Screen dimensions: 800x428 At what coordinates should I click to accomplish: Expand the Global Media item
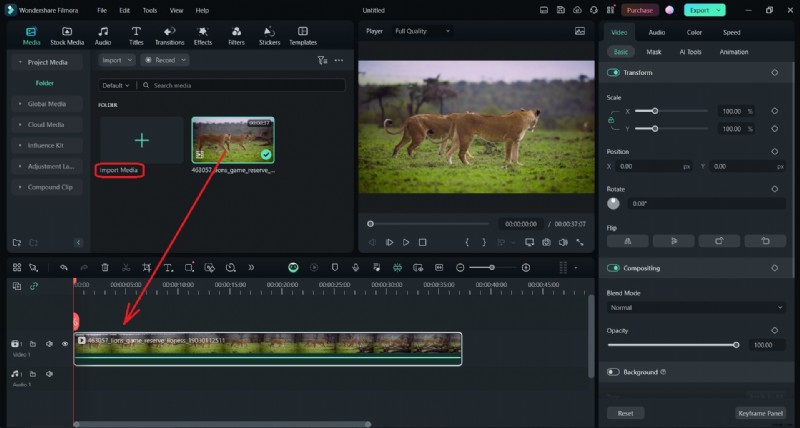point(46,104)
